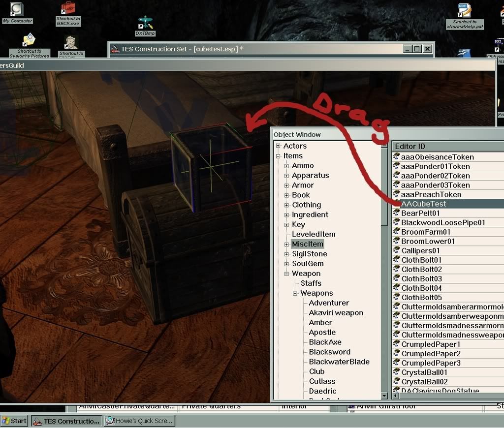Screen dimensions: 504x428
Task: Select the cube object in render window
Action: (x=211, y=167)
